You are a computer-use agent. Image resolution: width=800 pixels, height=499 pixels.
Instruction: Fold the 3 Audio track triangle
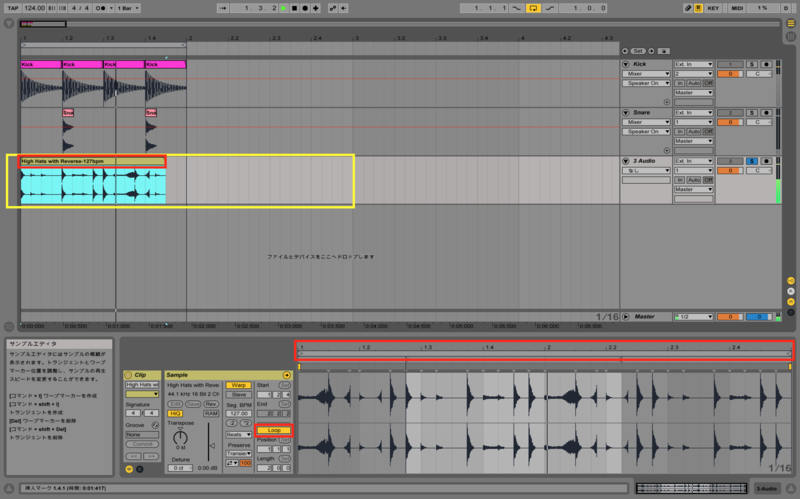coord(626,161)
